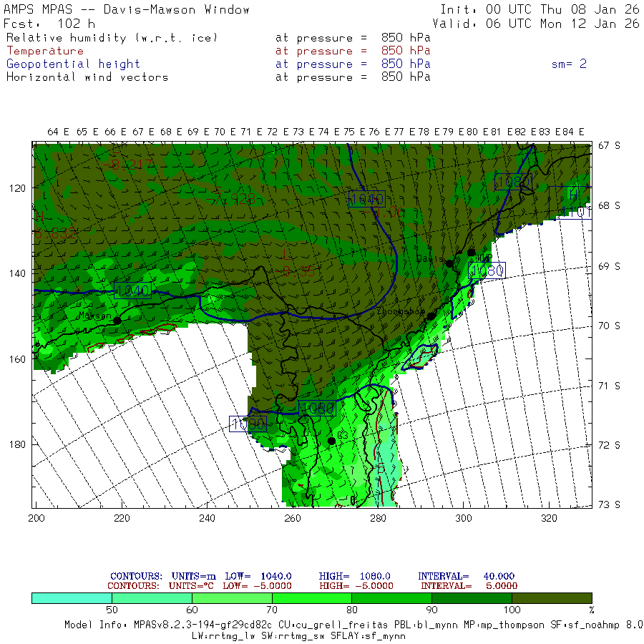Click the '73 S' latitude label
The height and width of the screenshot is (644, 644).
609,504
